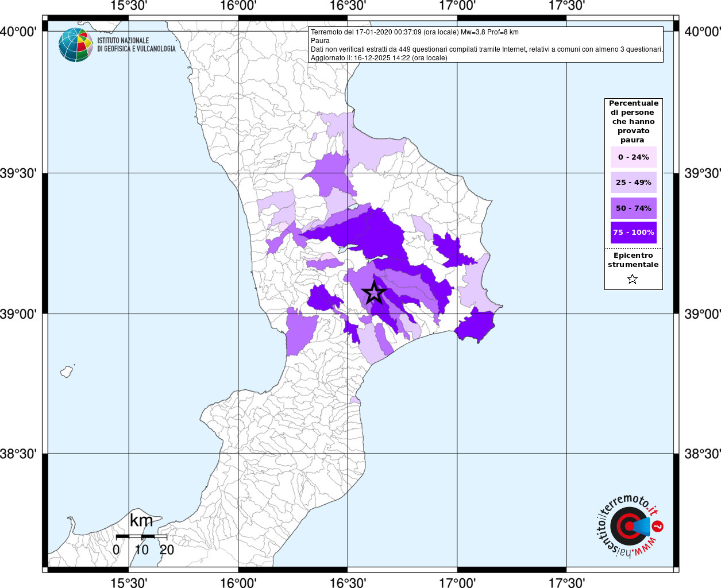Select the 50 - 74% legend swatch
Image resolution: width=721 pixels, height=588 pixels.
click(x=633, y=208)
